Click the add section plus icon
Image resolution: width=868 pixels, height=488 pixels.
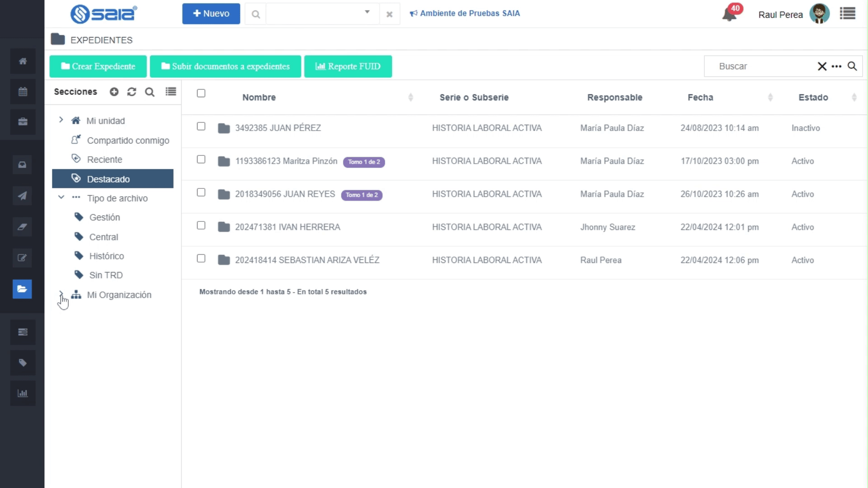[x=114, y=92]
